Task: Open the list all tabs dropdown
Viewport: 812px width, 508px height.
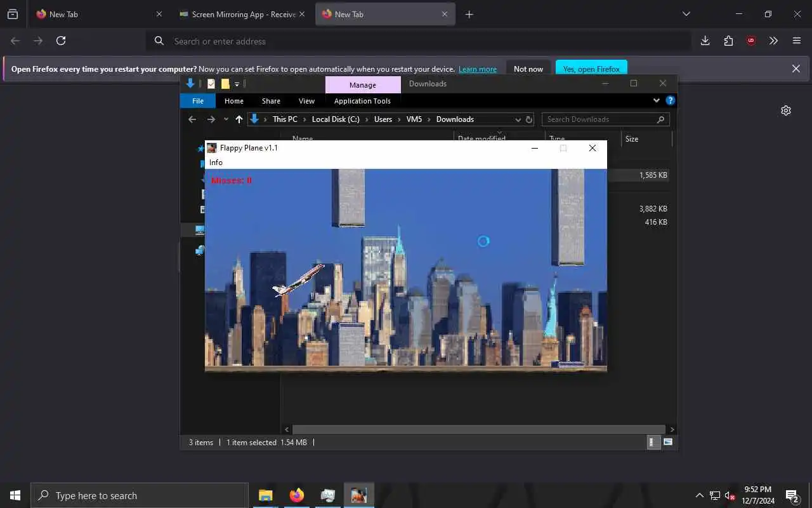Action: pyautogui.click(x=686, y=14)
